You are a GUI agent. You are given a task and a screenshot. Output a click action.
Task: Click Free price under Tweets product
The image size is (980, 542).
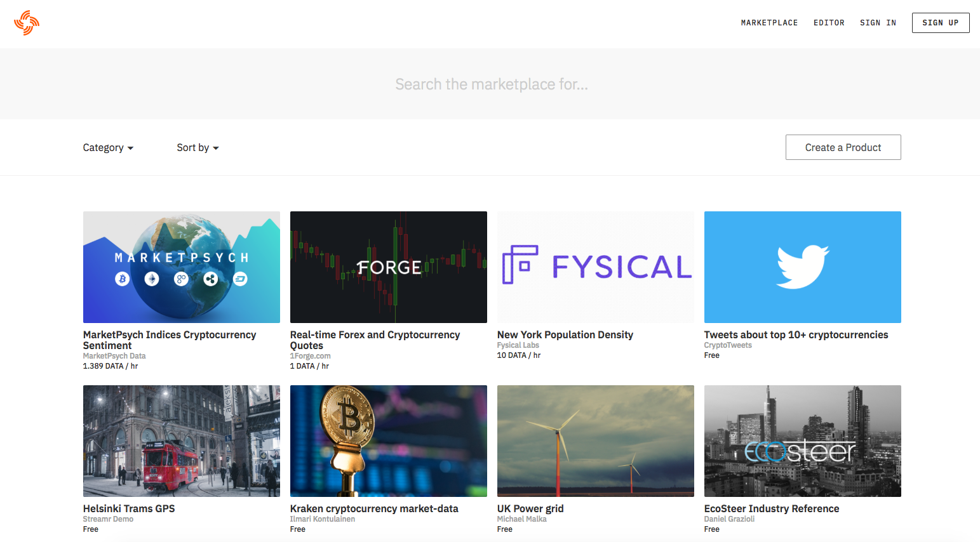coord(712,355)
